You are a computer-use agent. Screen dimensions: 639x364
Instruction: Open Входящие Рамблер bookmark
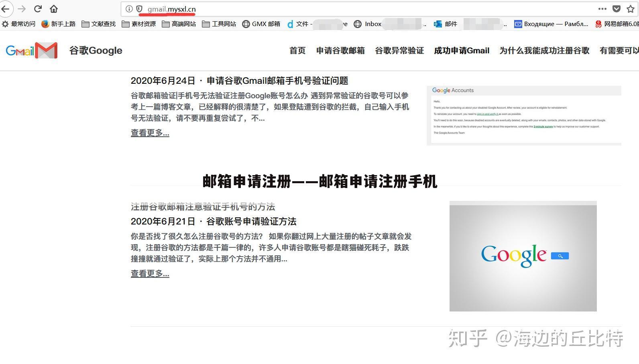(551, 24)
